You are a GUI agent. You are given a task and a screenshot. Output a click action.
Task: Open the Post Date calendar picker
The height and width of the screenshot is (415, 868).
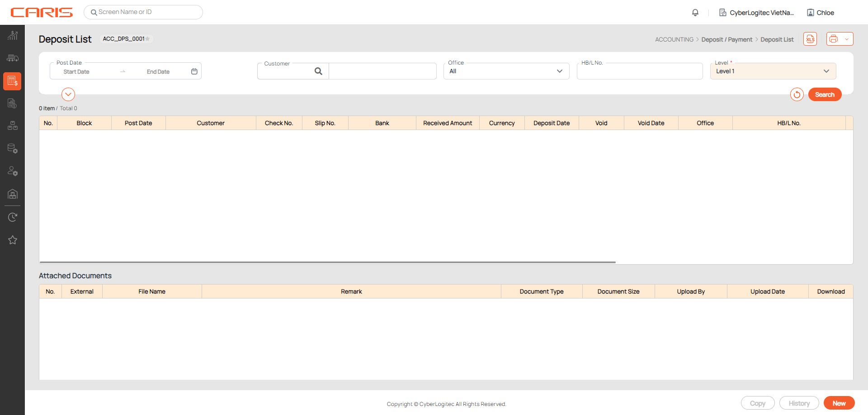[194, 71]
